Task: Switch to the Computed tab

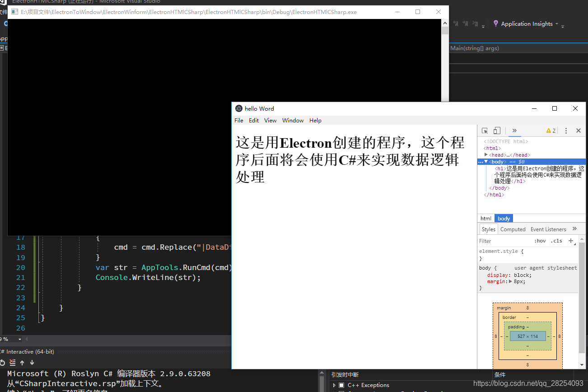Action: tap(513, 229)
